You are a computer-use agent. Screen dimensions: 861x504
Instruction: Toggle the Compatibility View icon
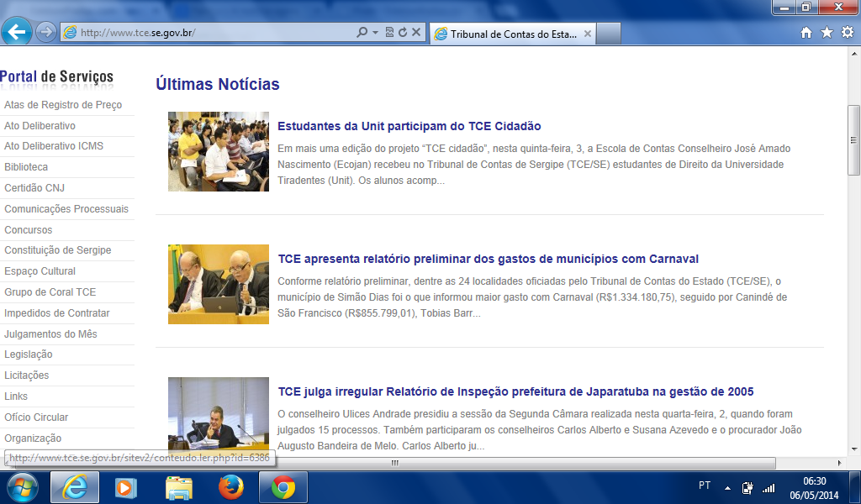(389, 33)
